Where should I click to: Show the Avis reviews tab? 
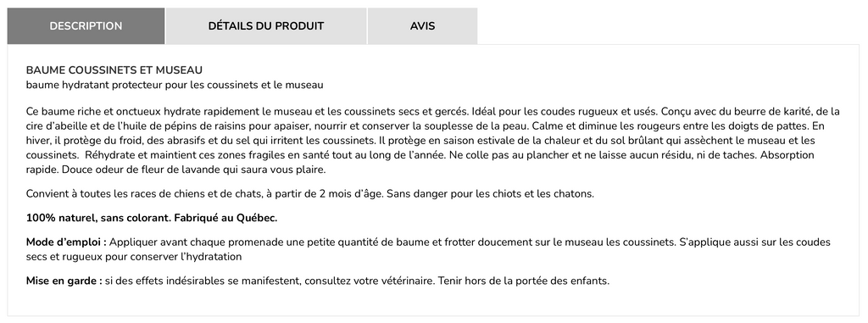point(422,26)
